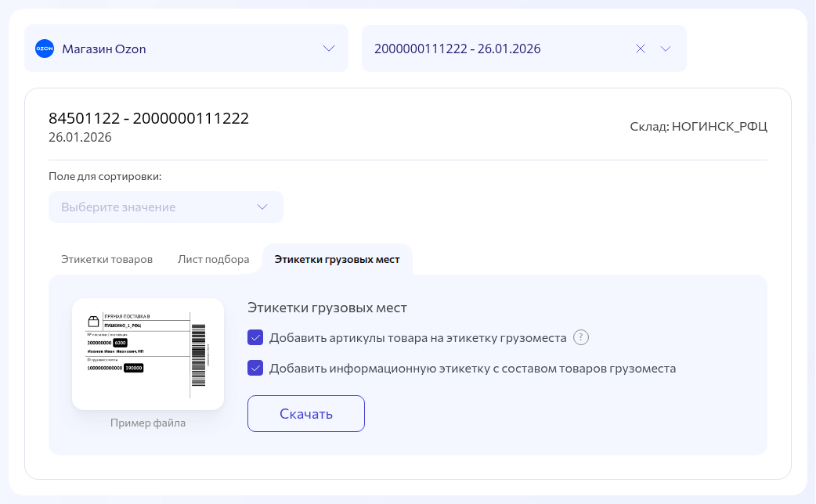Open the Выберите значение sorting dropdown
The width and height of the screenshot is (816, 504).
pyautogui.click(x=166, y=207)
